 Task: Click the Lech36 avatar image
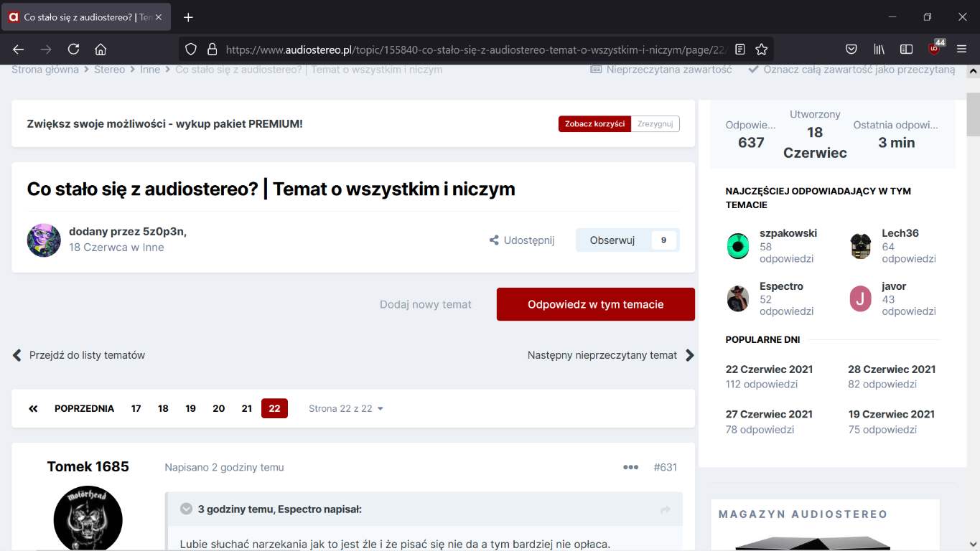[861, 246]
